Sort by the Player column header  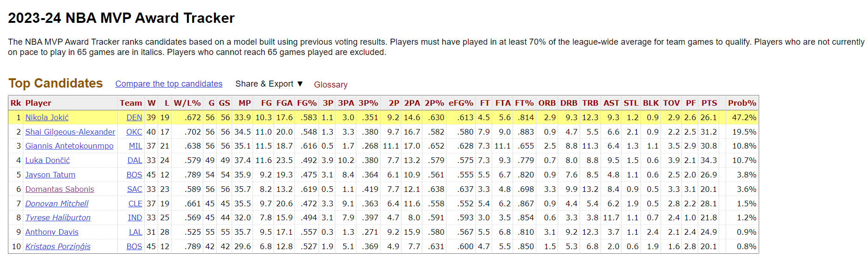[x=38, y=103]
